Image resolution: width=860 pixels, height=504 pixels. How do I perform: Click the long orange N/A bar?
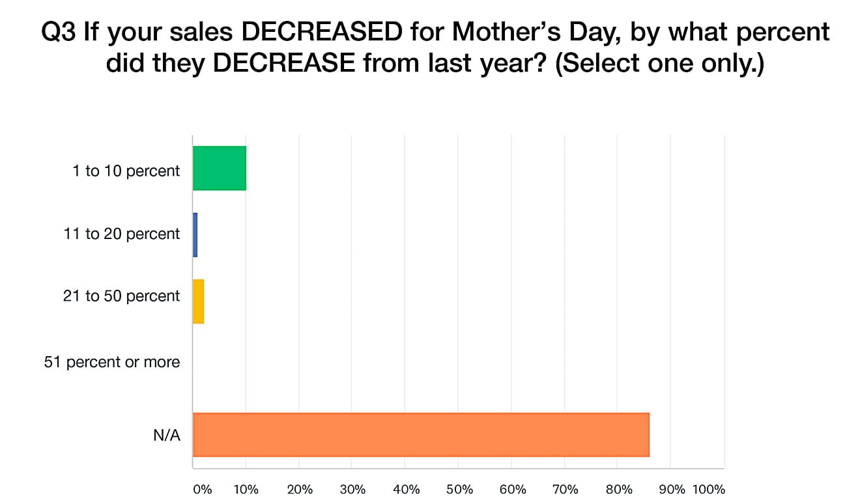click(x=421, y=434)
